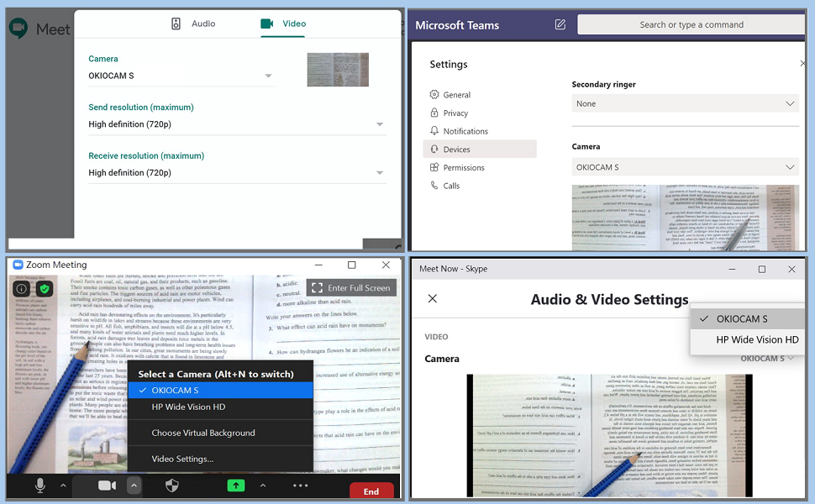Click the Skype camera preview image

click(x=609, y=435)
